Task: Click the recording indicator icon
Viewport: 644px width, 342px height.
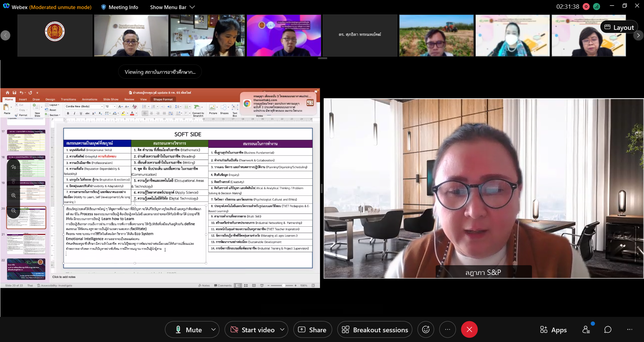Action: [586, 6]
